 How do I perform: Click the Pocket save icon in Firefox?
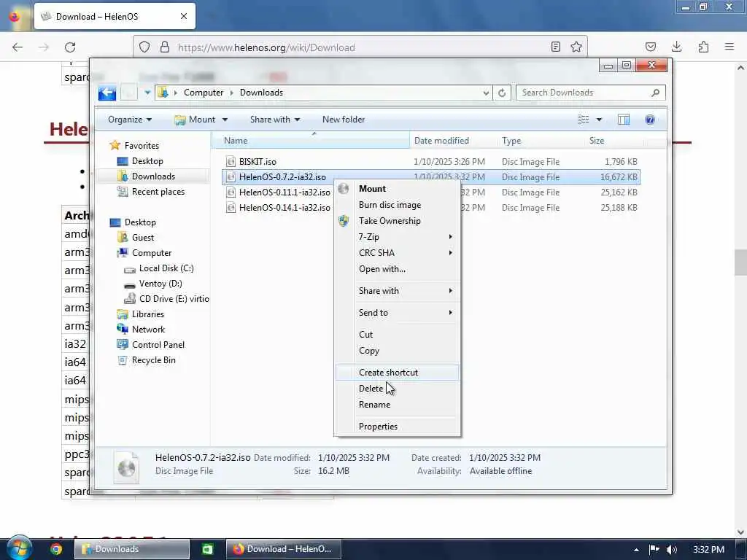(650, 47)
